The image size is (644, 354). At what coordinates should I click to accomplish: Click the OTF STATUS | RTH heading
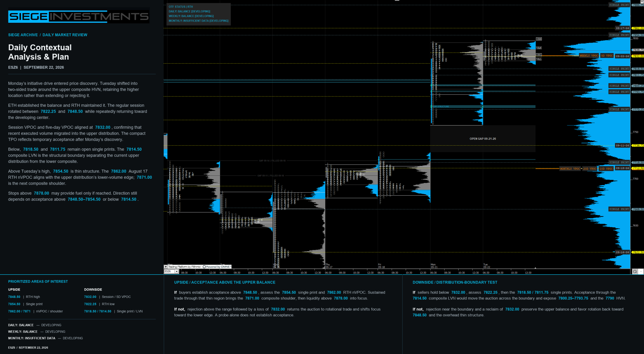click(181, 7)
